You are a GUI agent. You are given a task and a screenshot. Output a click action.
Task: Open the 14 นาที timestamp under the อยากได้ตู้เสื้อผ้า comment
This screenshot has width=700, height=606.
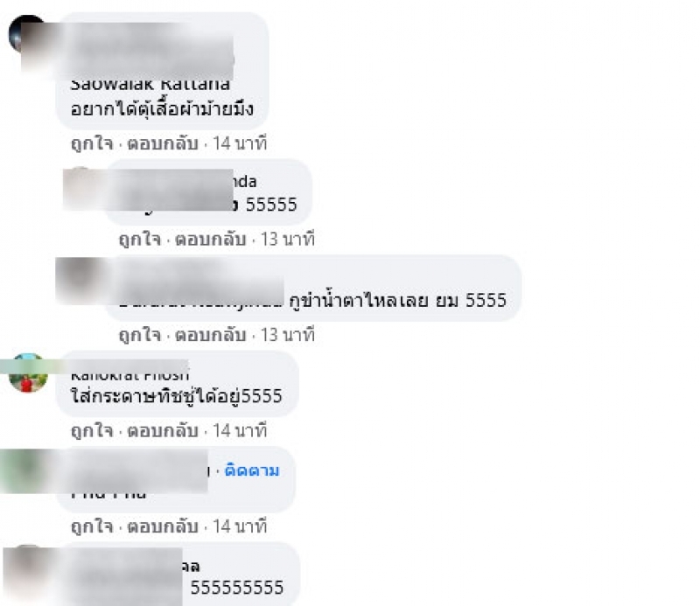click(240, 143)
